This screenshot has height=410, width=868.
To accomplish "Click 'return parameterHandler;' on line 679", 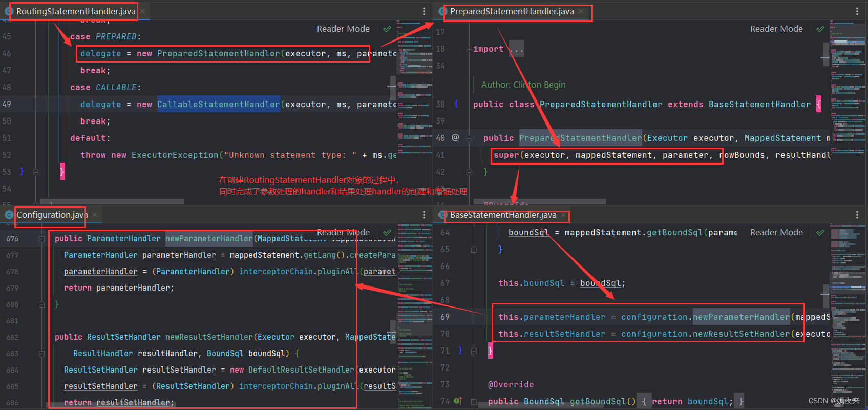I will (119, 288).
